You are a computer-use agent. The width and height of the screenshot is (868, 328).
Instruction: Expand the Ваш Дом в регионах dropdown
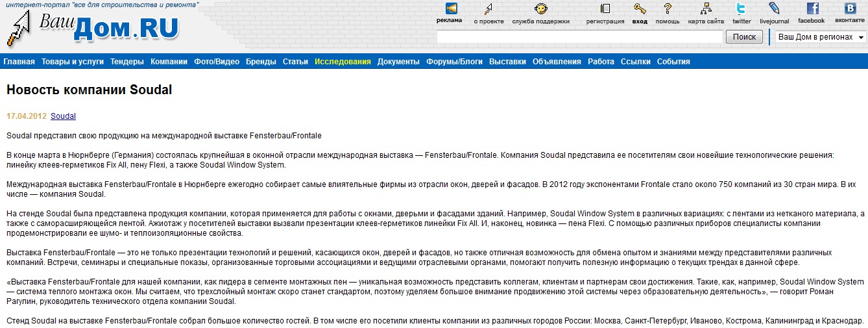tap(821, 37)
